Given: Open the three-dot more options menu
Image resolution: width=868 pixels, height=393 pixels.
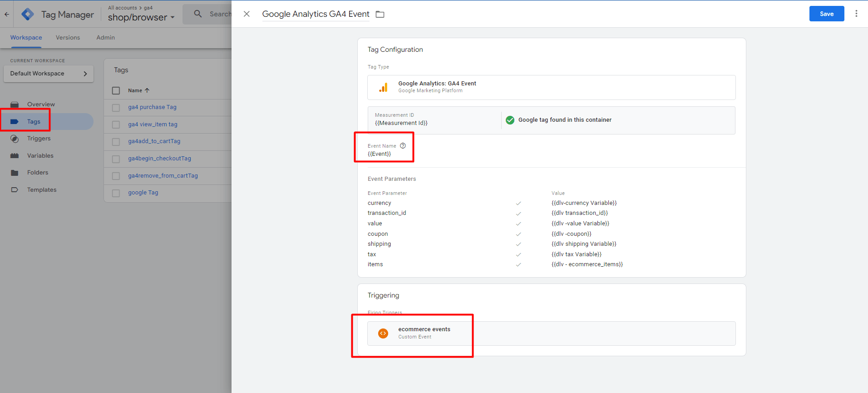Looking at the screenshot, I should pos(856,14).
